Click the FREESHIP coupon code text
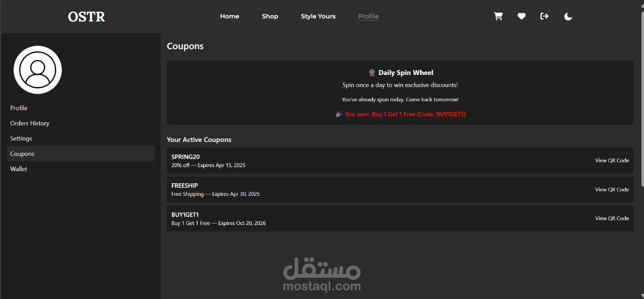 (184, 185)
